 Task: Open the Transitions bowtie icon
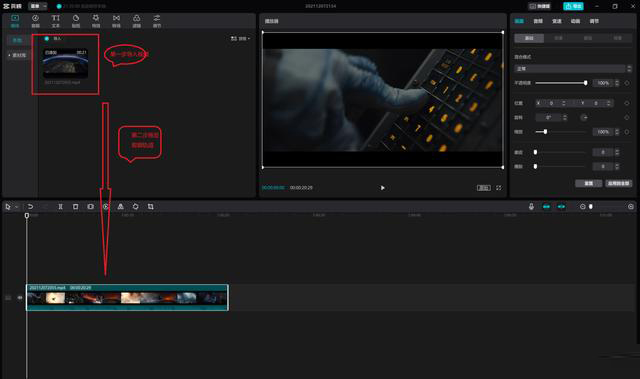(116, 20)
